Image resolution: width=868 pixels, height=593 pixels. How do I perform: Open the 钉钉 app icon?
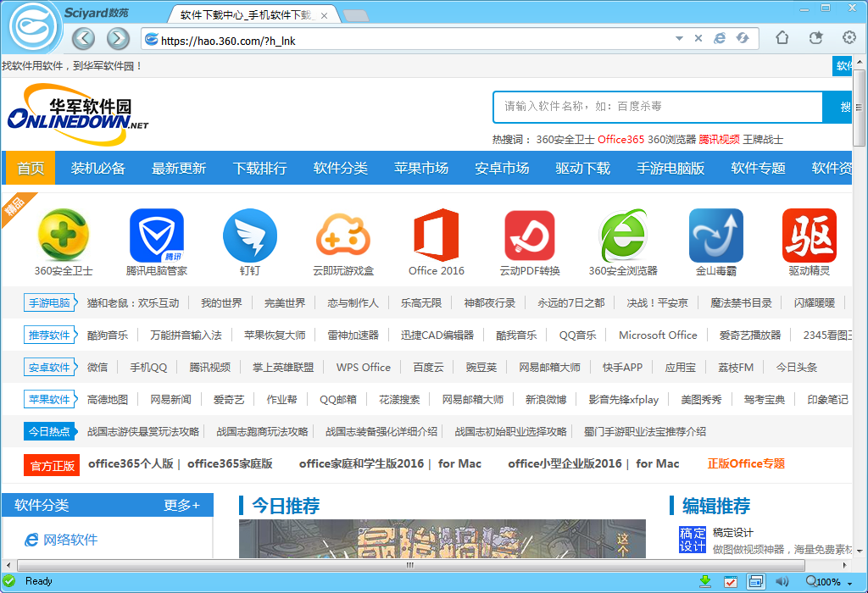(250, 235)
